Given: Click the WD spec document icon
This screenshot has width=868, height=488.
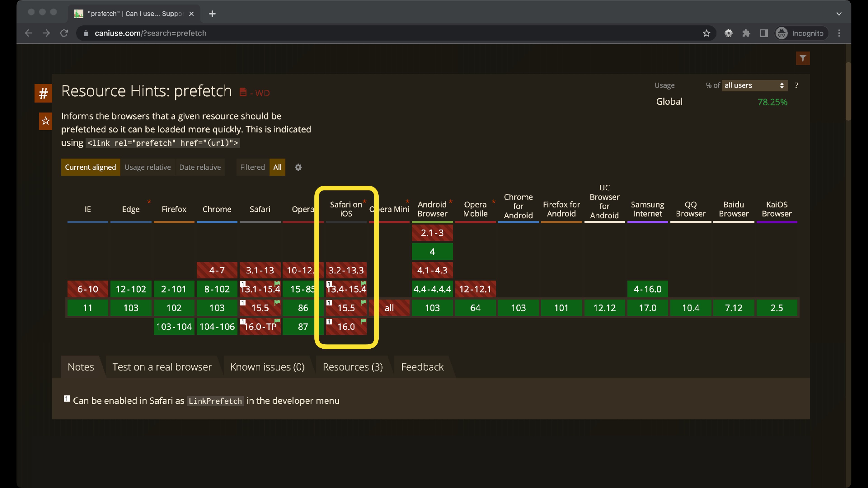Looking at the screenshot, I should [243, 92].
